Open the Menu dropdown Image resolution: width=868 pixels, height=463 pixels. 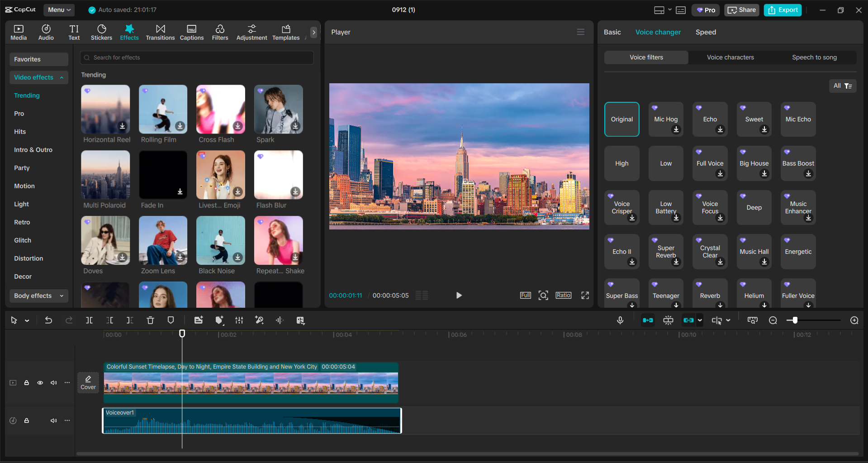(59, 10)
